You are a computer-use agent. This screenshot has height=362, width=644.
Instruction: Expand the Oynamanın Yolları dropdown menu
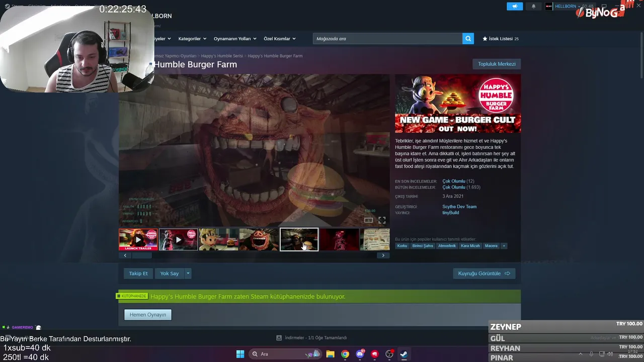[x=235, y=39]
